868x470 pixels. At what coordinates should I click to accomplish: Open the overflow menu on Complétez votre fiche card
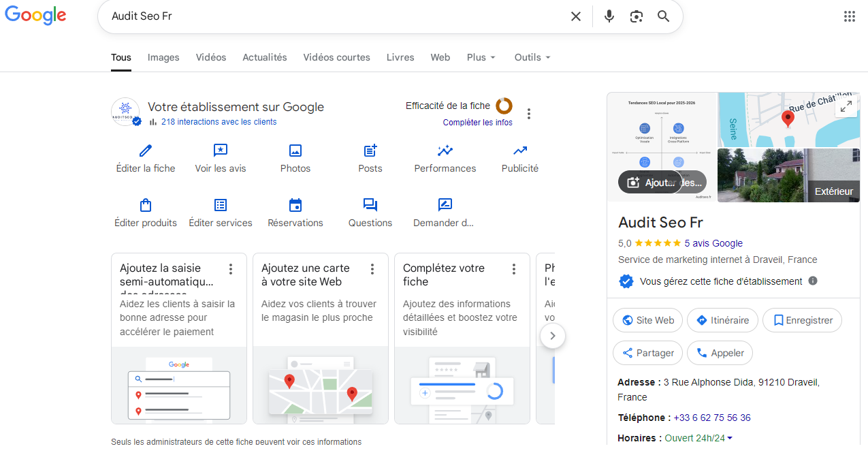click(x=514, y=269)
